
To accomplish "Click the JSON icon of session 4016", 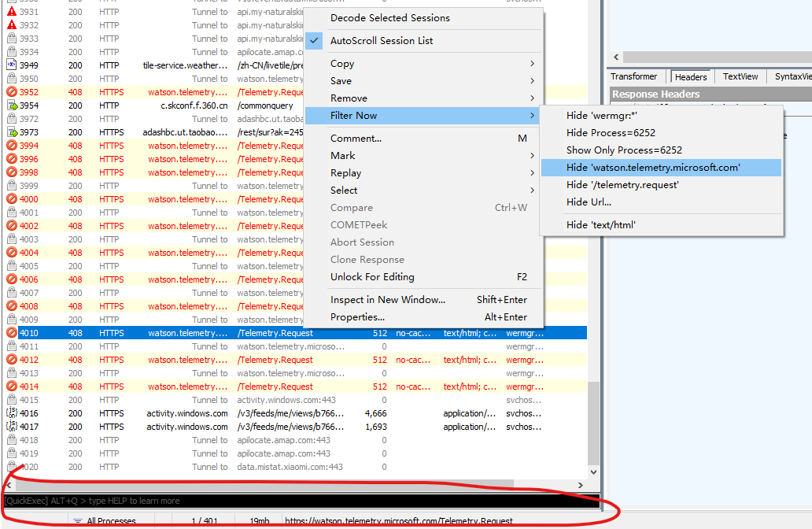I will [x=11, y=413].
